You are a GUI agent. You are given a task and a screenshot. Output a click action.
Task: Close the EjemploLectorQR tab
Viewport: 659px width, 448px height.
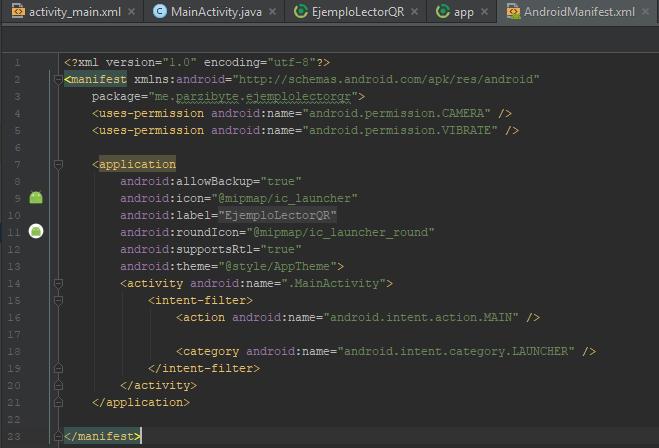(x=413, y=12)
